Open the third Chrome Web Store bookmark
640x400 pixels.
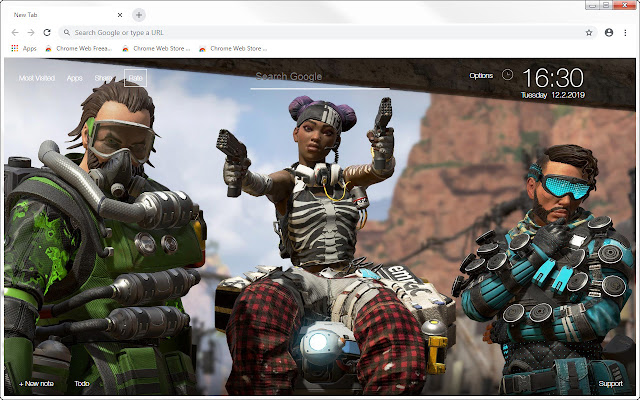233,49
